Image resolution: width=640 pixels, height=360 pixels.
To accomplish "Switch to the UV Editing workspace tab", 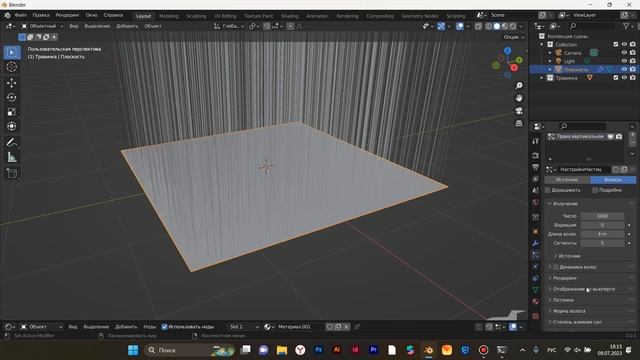I will [x=225, y=16].
